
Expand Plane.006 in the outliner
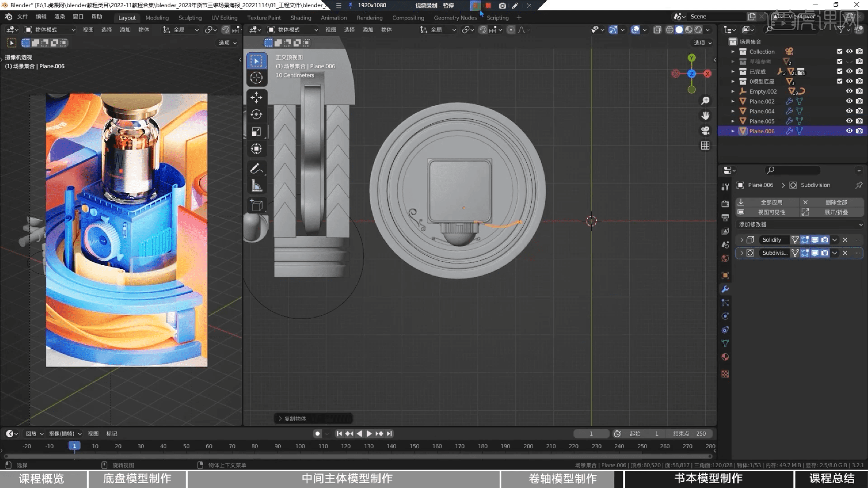click(733, 131)
